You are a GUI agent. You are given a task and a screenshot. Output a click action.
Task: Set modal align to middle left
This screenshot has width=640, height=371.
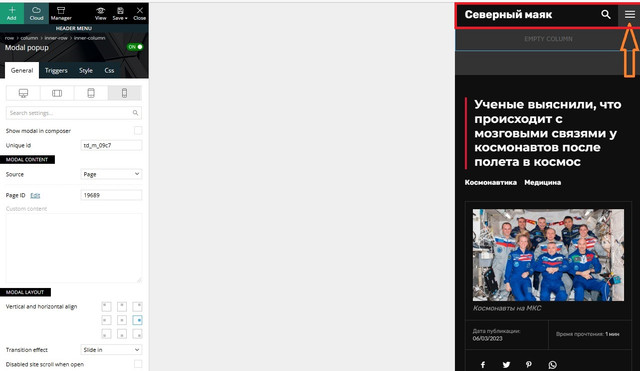106,320
